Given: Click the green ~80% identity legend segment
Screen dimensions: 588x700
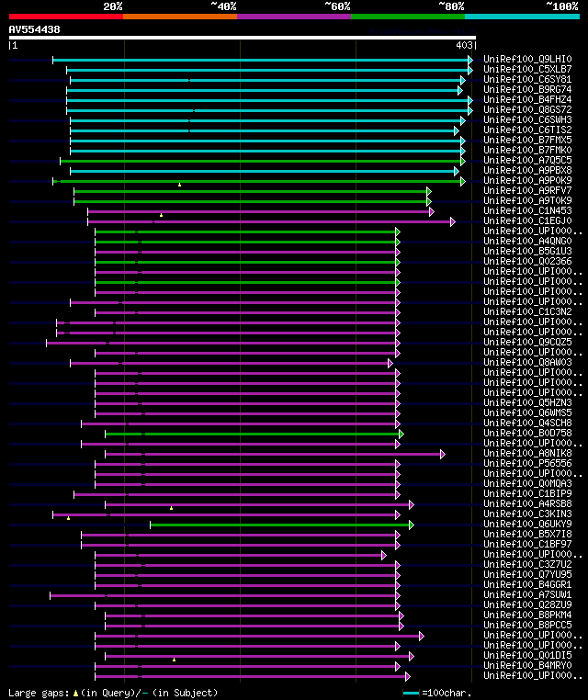Looking at the screenshot, I should (x=408, y=17).
